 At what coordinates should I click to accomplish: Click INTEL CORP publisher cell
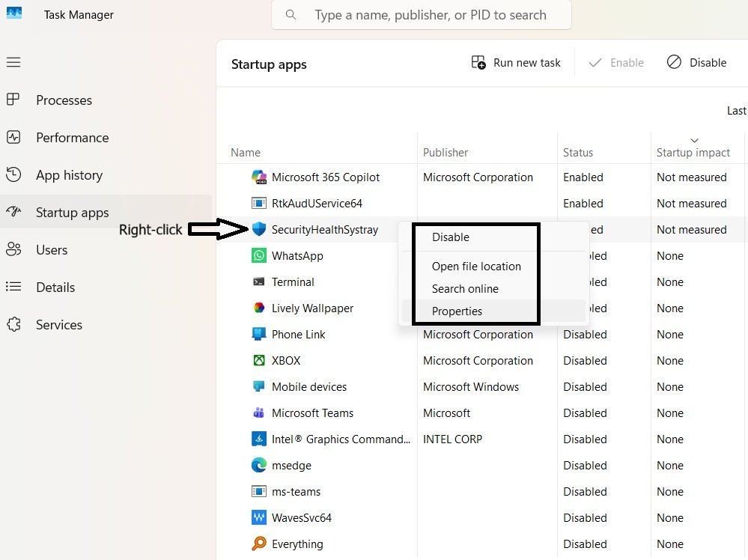[x=452, y=439]
